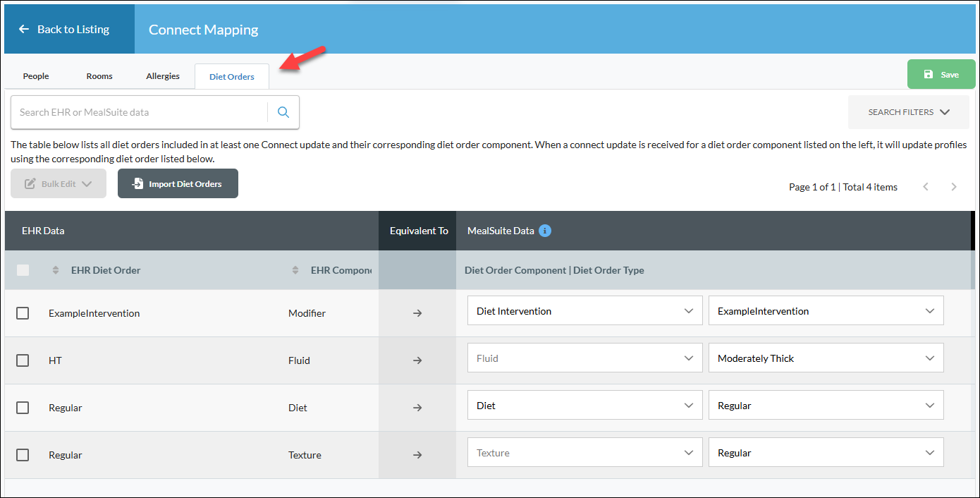Click the back arrow icon in header

[24, 29]
